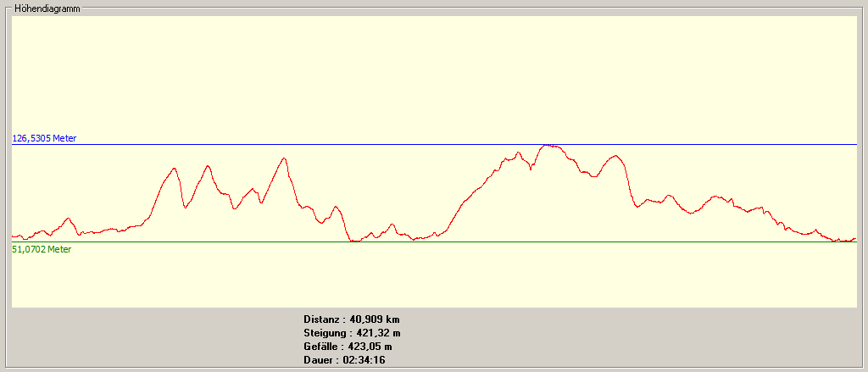The width and height of the screenshot is (868, 372).
Task: Click the last big peak right of the summit
Action: [x=615, y=156]
